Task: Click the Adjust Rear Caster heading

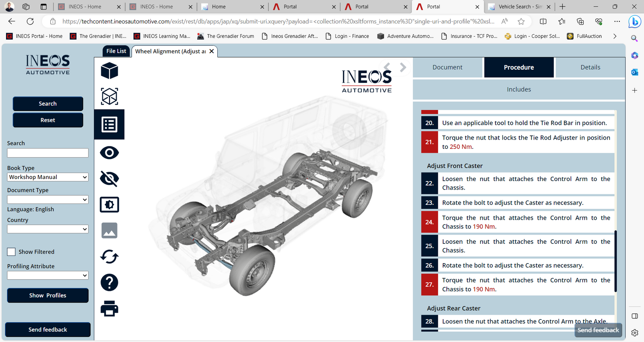Action: [x=454, y=308]
